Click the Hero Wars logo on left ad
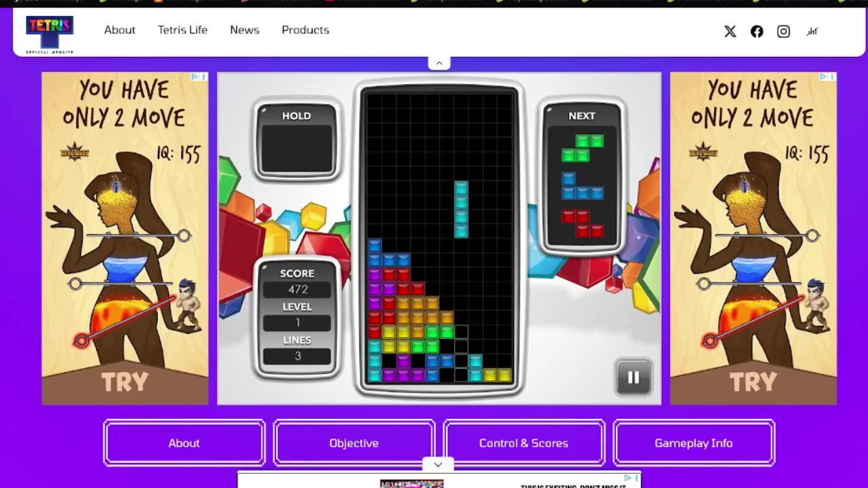Viewport: 868px width, 488px height. (x=75, y=152)
